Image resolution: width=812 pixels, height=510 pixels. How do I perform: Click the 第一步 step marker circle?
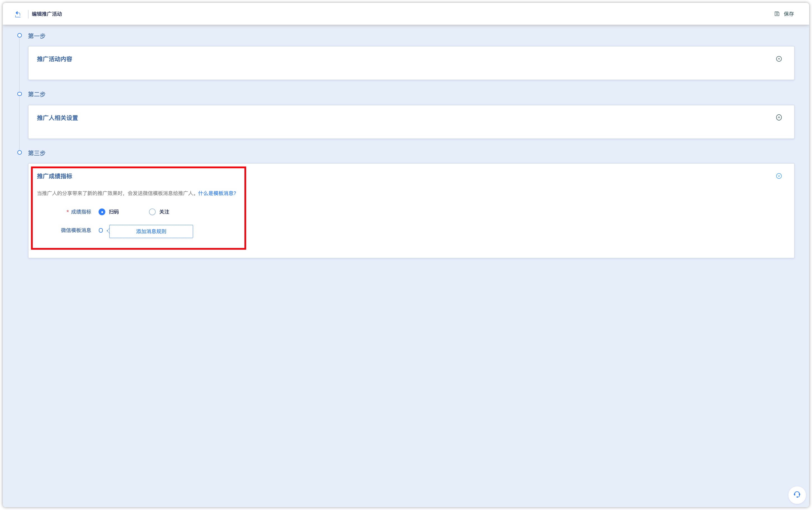(20, 35)
